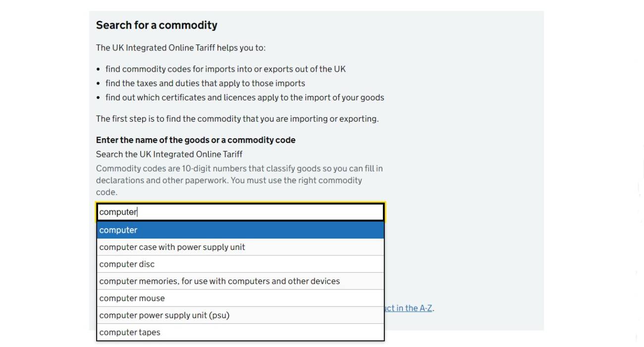644x347 pixels.
Task: Click the 'Search for a commodity' heading
Action: coord(157,25)
